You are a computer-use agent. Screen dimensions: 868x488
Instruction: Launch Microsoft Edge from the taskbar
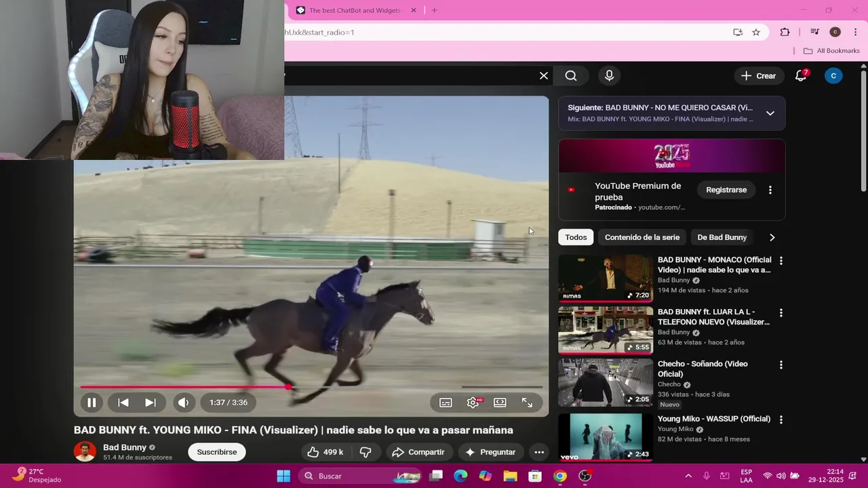pyautogui.click(x=460, y=476)
